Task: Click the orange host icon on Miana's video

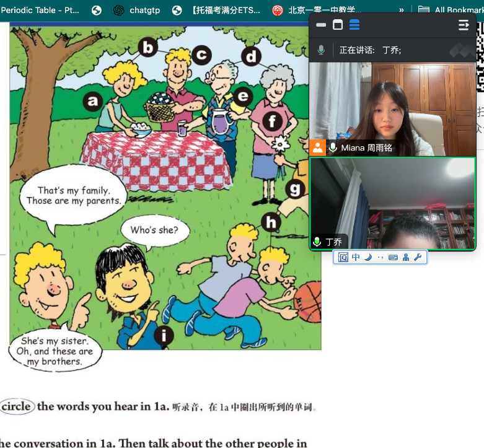Action: tap(318, 147)
